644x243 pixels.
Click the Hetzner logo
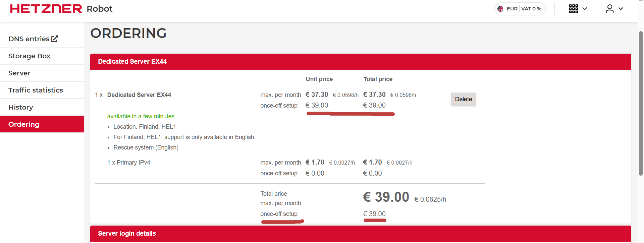click(46, 9)
